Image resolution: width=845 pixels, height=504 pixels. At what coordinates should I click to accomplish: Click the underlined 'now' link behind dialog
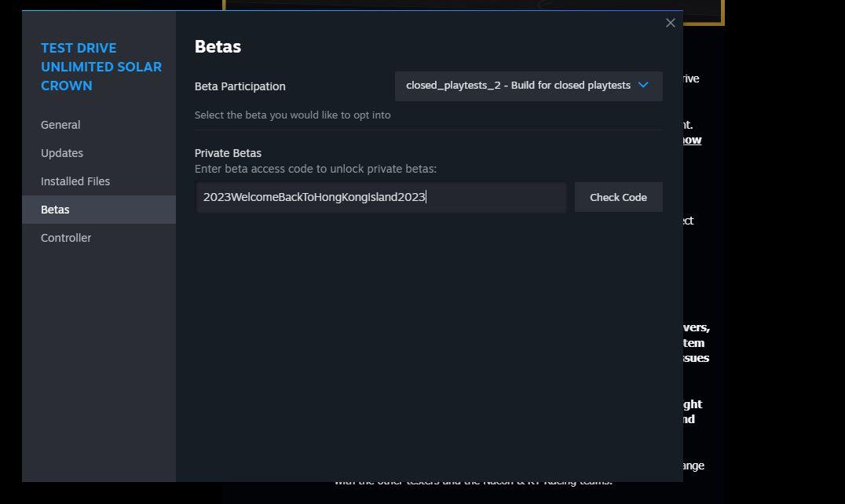[692, 140]
